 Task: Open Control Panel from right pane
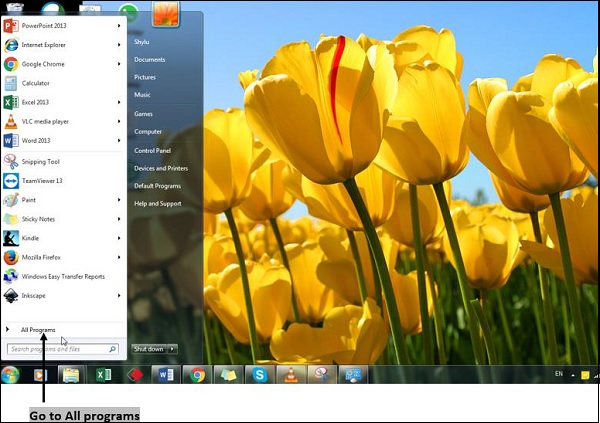coord(152,150)
